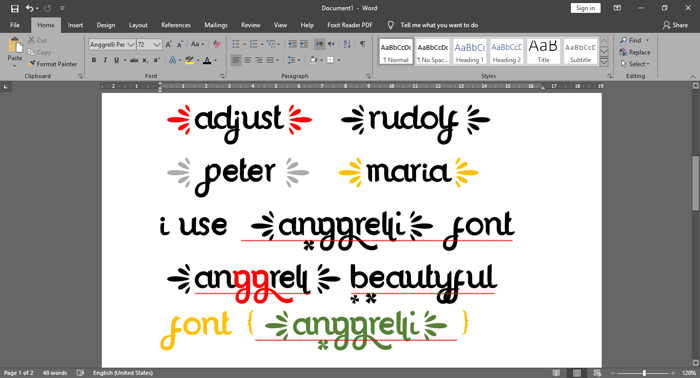This screenshot has width=700, height=378.
Task: Open the spelling proofing status icon
Action: click(x=80, y=373)
